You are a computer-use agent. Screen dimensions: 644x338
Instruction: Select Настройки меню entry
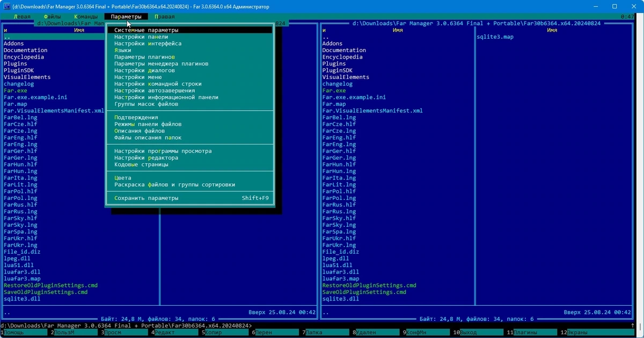[x=191, y=77]
